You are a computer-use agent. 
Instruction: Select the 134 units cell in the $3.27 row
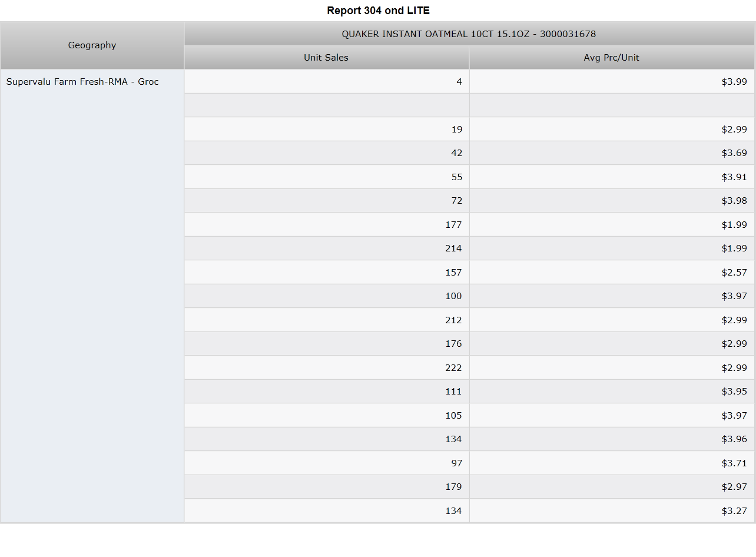click(327, 511)
